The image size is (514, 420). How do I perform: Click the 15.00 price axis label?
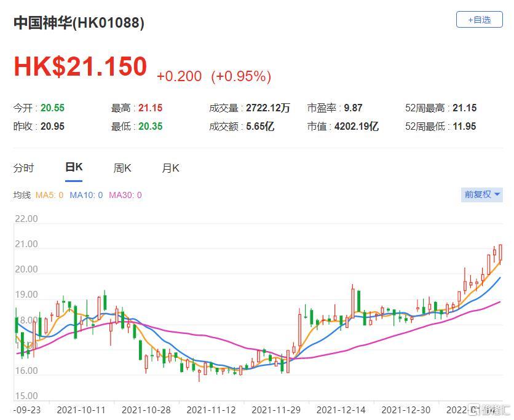click(x=26, y=396)
